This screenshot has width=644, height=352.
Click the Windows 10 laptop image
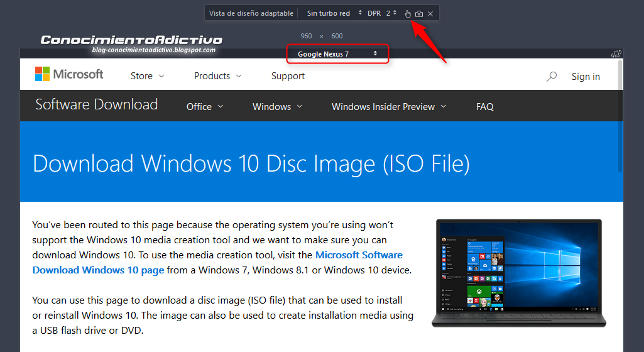coord(519,273)
